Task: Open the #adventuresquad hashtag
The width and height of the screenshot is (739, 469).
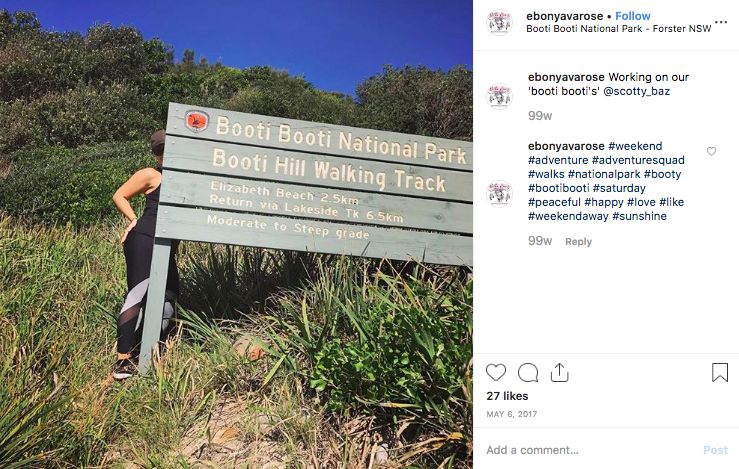Action: (x=638, y=160)
